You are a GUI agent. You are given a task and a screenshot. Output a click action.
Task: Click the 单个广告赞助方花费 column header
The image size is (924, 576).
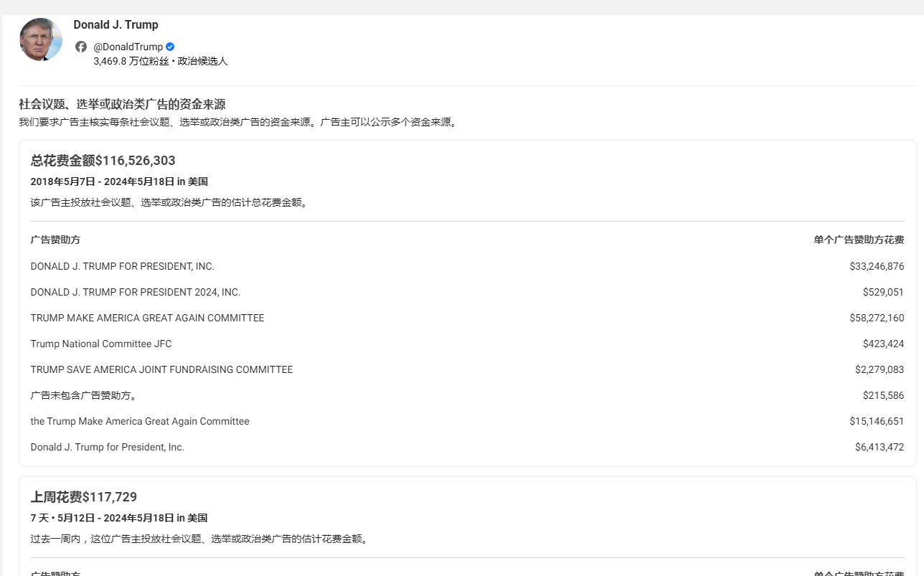[x=859, y=240]
